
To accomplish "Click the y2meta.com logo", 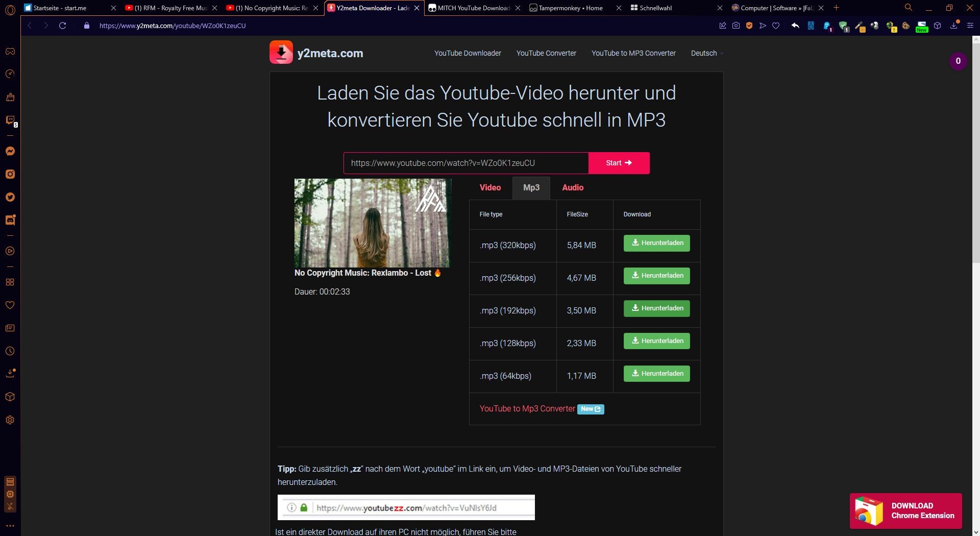I will pyautogui.click(x=316, y=53).
